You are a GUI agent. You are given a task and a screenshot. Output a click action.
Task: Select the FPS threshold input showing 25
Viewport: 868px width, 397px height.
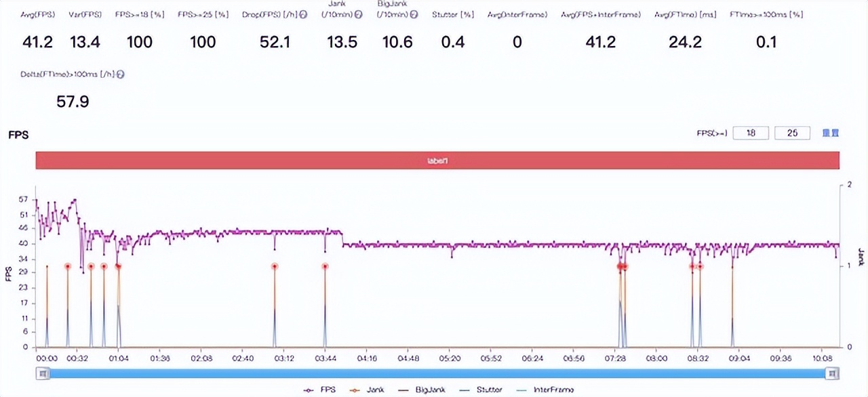tap(792, 133)
